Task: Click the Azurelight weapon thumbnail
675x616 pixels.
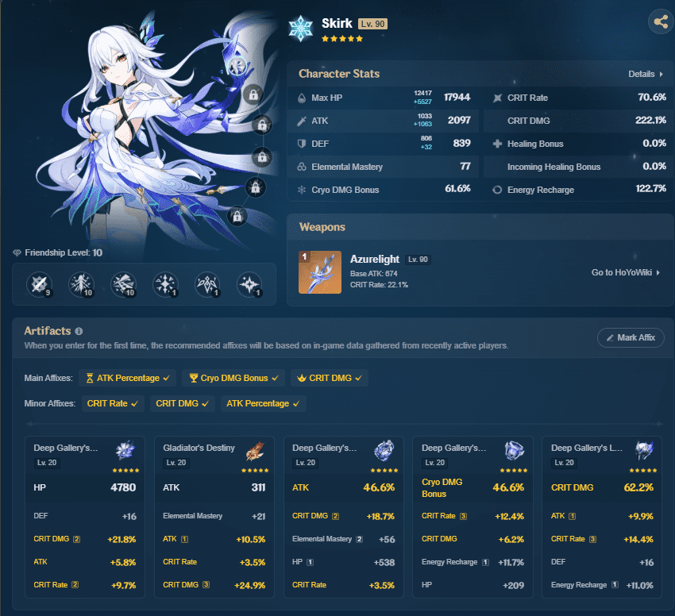Action: click(319, 272)
